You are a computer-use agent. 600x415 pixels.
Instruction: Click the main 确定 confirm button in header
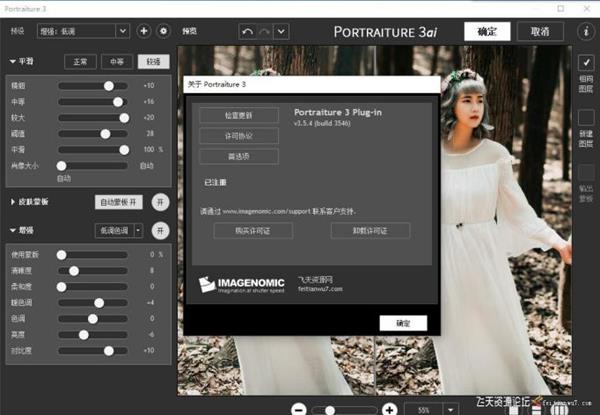click(x=487, y=31)
